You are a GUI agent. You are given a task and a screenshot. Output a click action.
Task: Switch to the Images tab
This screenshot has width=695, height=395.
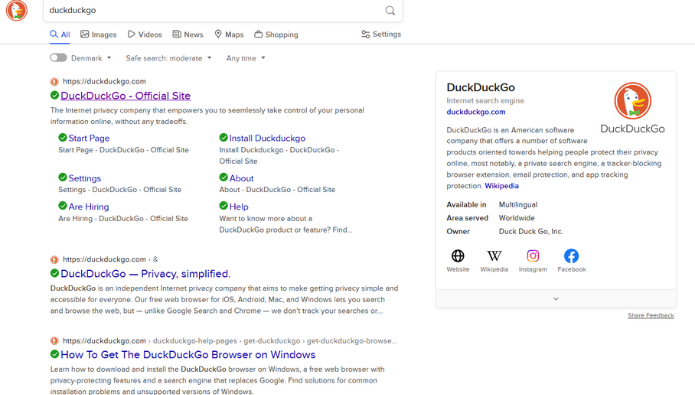(98, 35)
